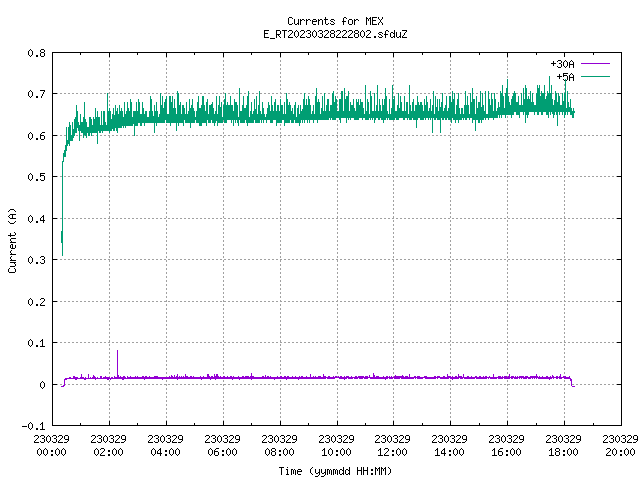Click the y-axis tick value -0.1
The height and width of the screenshot is (480, 640).
click(x=33, y=426)
